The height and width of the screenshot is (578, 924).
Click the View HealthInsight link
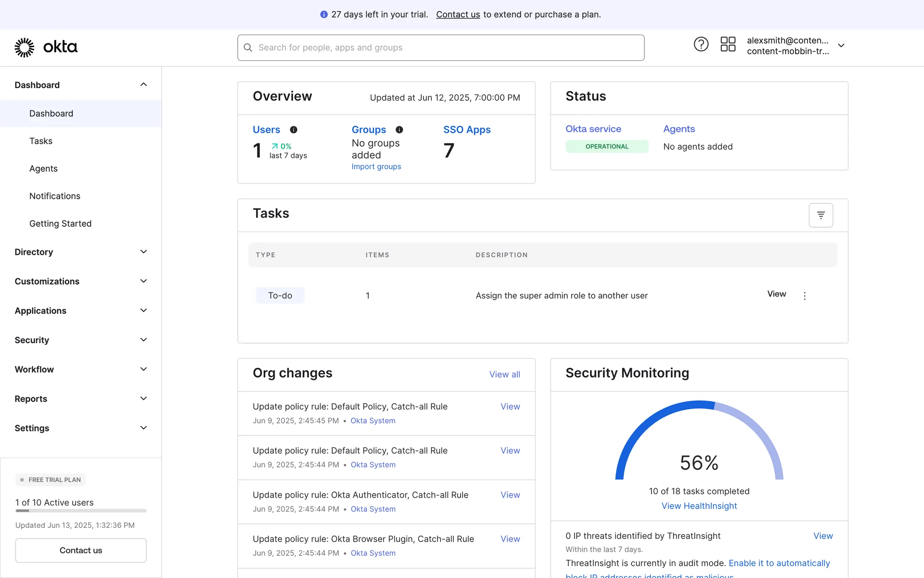[x=699, y=506]
